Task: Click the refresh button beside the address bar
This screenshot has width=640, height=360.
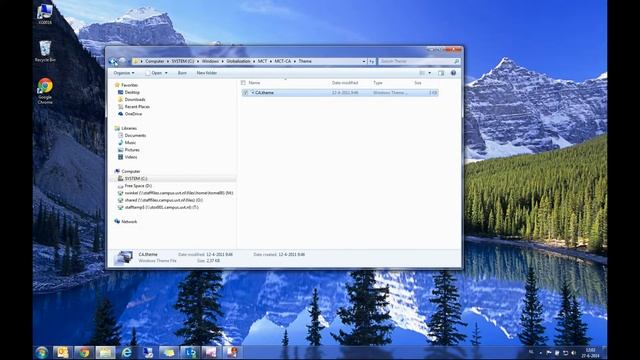Action: [x=371, y=61]
